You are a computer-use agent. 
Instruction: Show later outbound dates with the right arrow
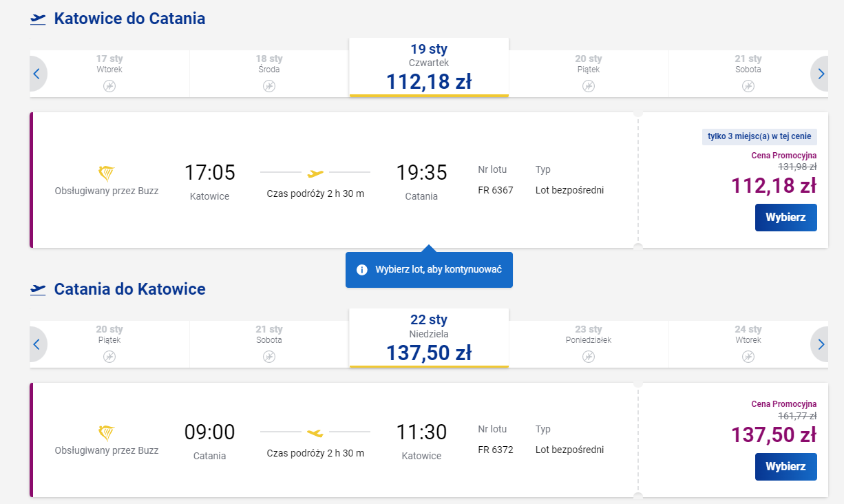(x=821, y=74)
